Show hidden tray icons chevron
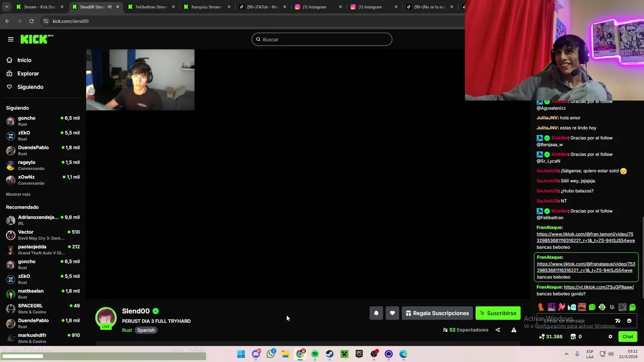Image resolution: width=644 pixels, height=362 pixels. [x=567, y=354]
